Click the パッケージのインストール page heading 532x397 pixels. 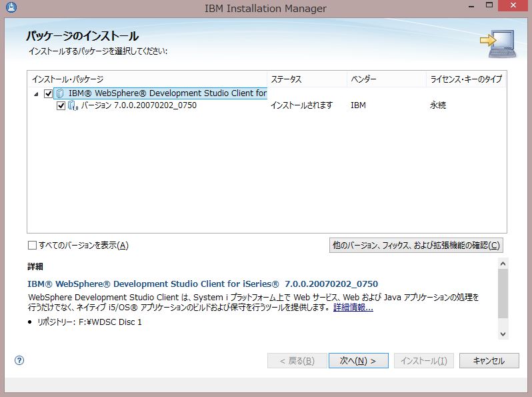click(83, 36)
